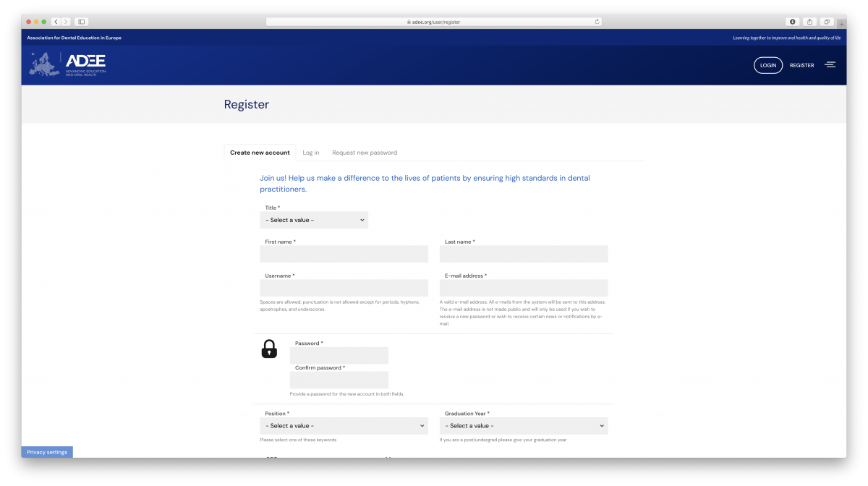Reload the page with refresh icon
This screenshot has height=486, width=868.
[x=597, y=22]
